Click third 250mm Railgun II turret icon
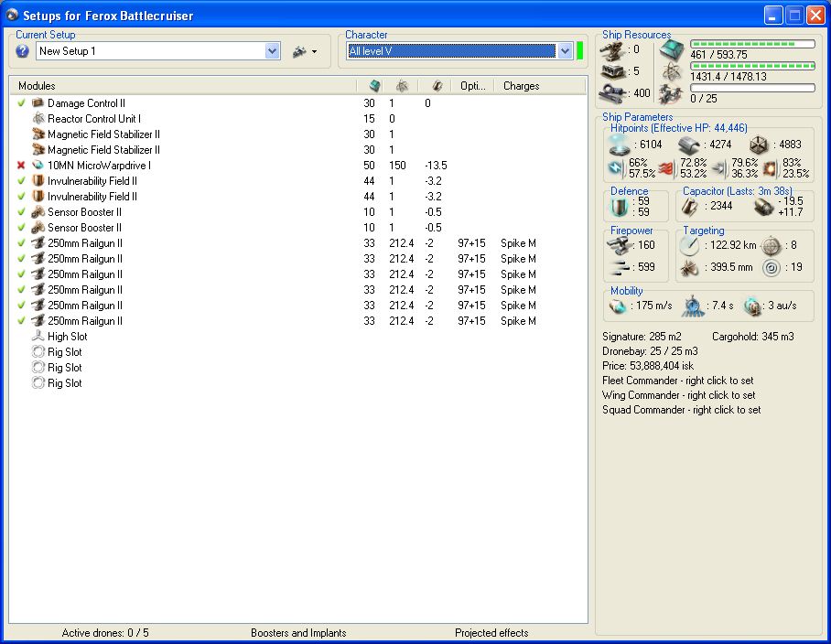831x644 pixels. coord(38,274)
